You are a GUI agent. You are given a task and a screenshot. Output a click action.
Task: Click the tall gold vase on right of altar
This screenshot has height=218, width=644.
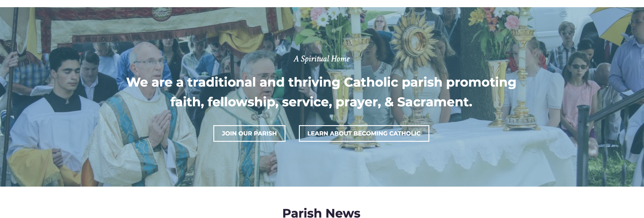click(498, 93)
